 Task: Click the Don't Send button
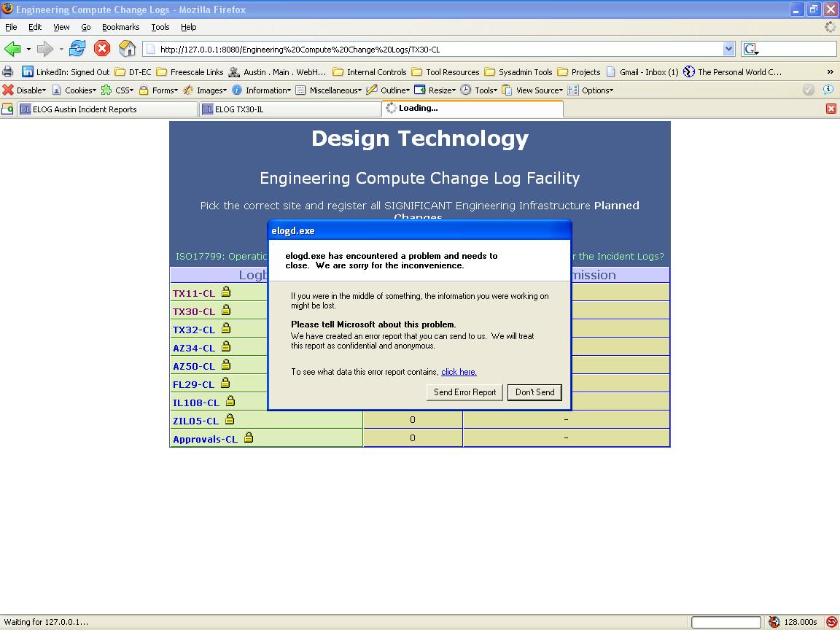coord(534,392)
